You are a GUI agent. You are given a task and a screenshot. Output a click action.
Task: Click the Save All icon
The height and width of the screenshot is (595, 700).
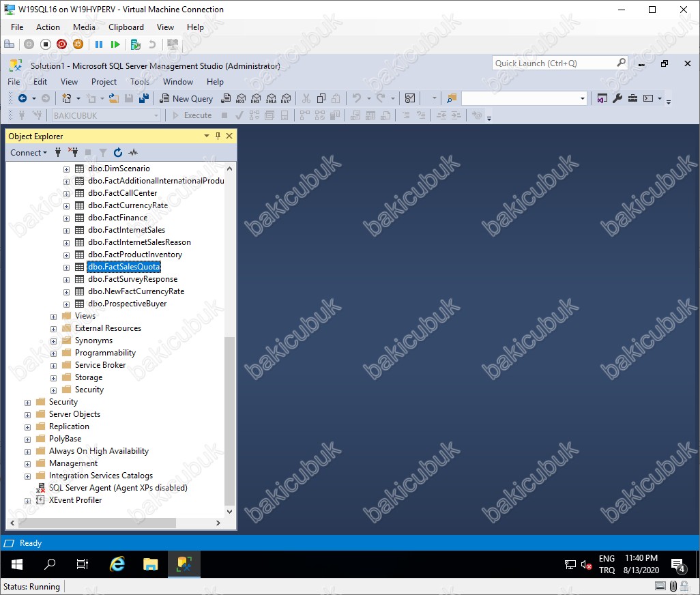click(143, 98)
